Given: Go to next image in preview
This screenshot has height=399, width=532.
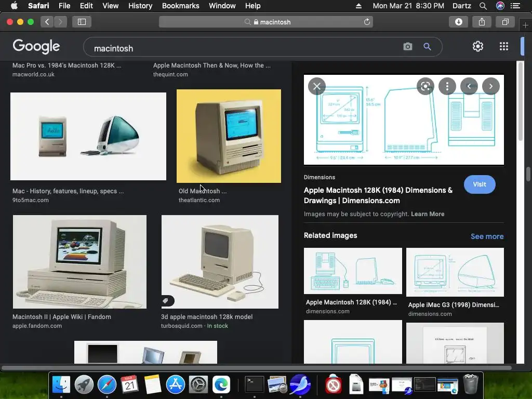Looking at the screenshot, I should point(490,86).
